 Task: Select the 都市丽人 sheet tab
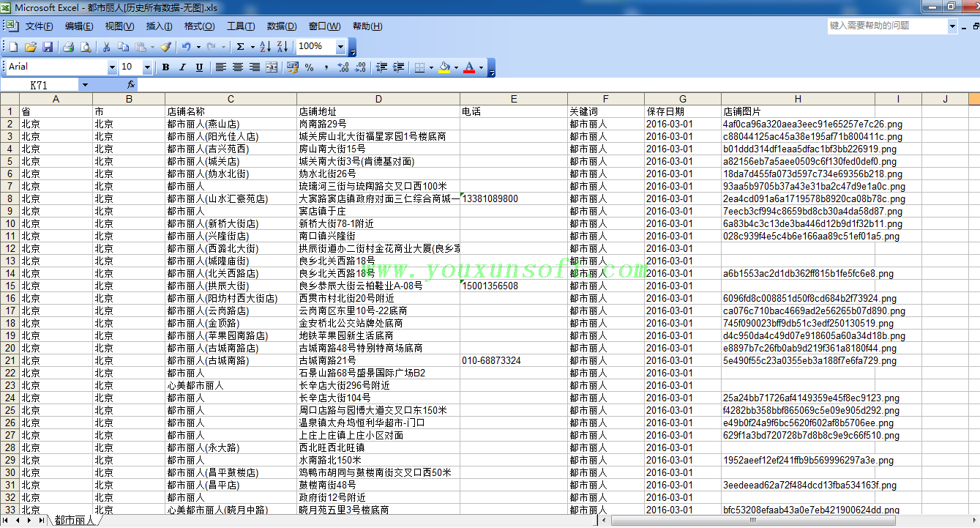75,521
